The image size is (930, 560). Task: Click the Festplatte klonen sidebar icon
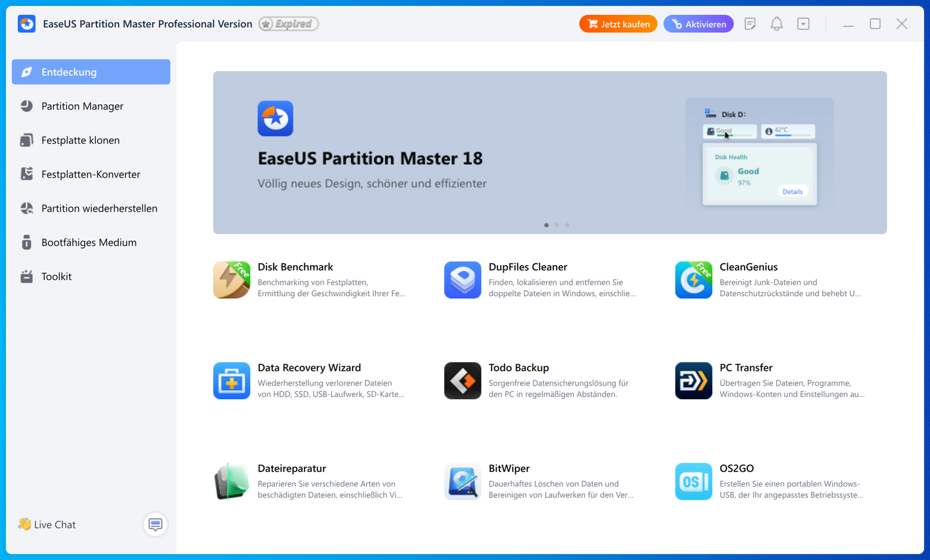[x=26, y=140]
